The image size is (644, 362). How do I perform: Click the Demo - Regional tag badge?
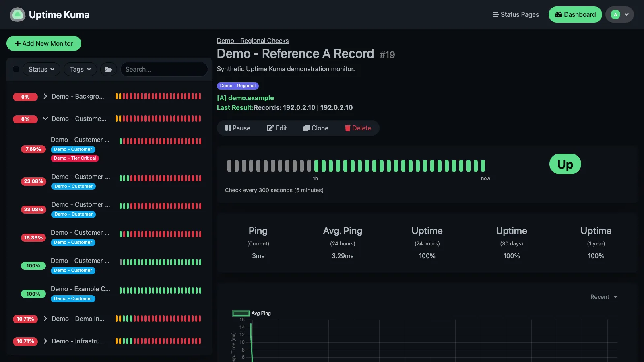pos(237,86)
